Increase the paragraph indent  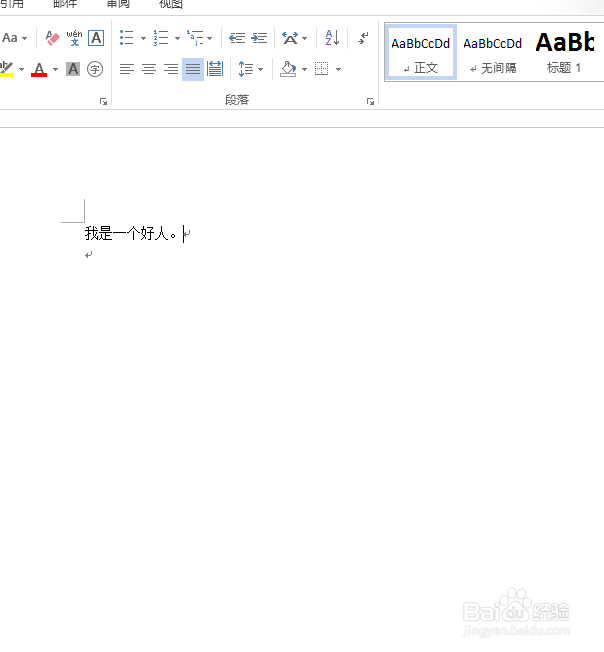259,38
